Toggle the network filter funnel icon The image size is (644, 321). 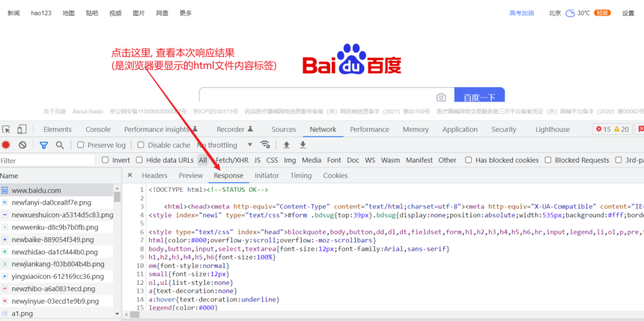tap(43, 145)
